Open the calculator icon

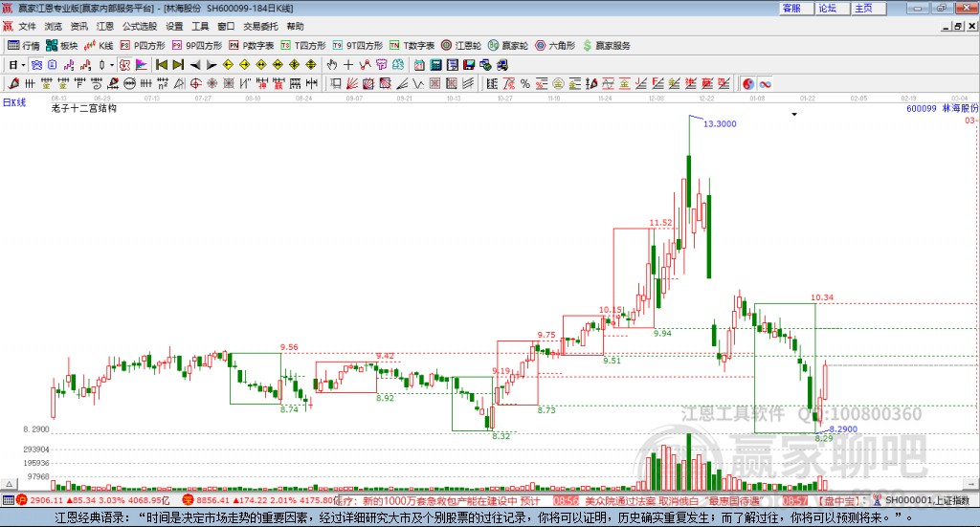tap(435, 65)
